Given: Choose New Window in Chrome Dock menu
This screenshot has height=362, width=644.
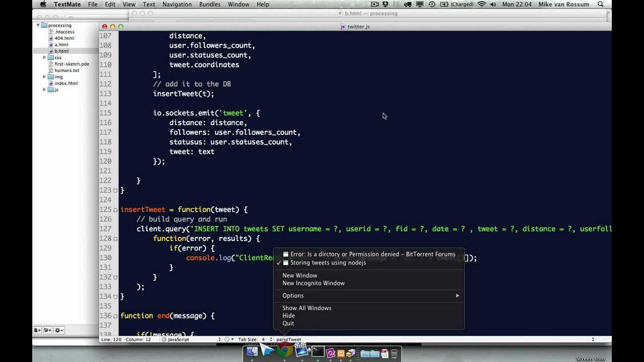Looking at the screenshot, I should 368,276.
